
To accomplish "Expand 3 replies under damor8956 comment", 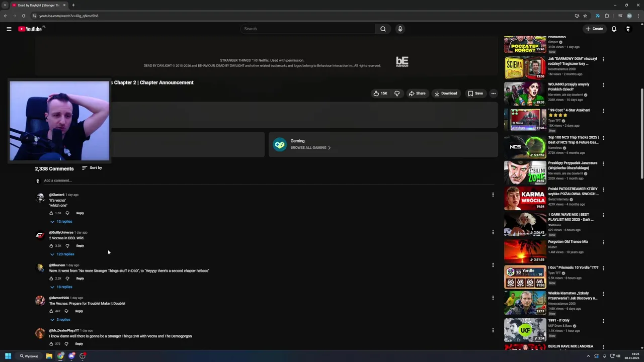I will pos(60,319).
